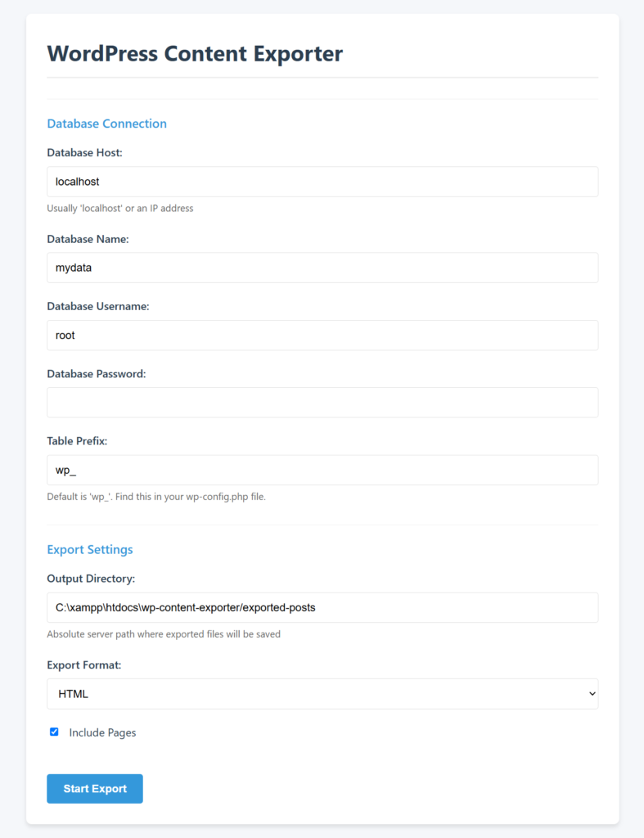Click the Database Host field containing localhost

322,182
